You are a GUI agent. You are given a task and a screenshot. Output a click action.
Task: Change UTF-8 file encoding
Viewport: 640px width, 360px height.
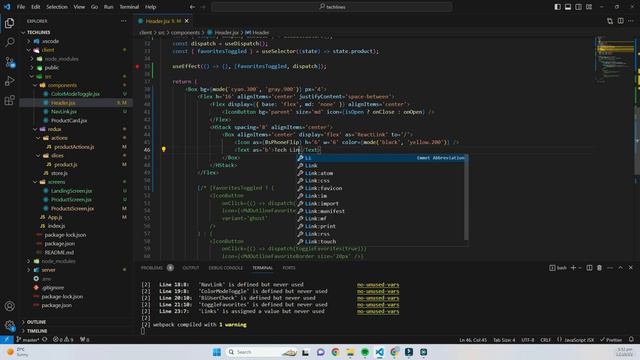528,340
